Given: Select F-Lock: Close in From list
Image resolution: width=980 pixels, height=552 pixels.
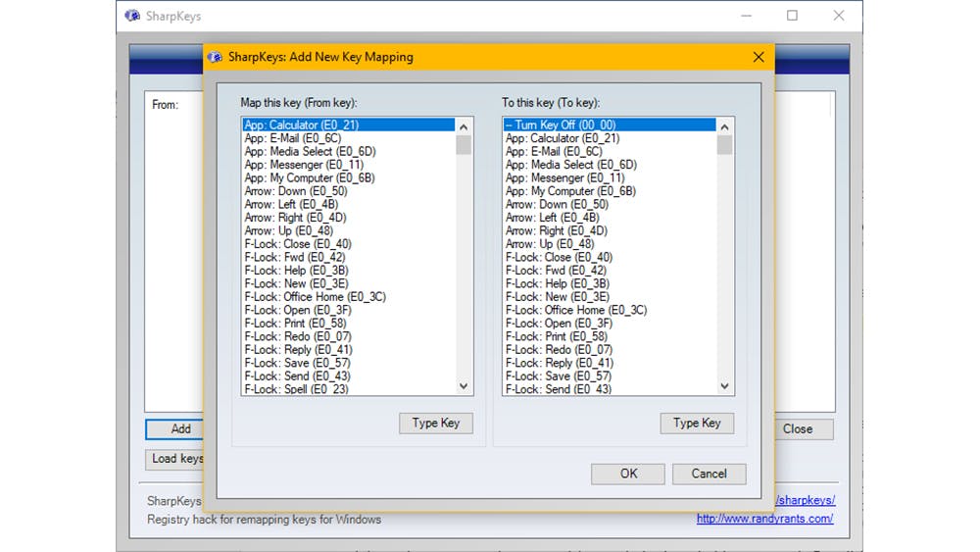Looking at the screenshot, I should tap(349, 244).
